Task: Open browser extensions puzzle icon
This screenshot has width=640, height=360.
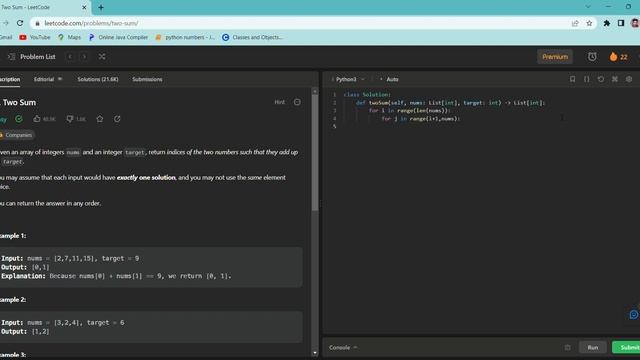Action: click(x=607, y=23)
